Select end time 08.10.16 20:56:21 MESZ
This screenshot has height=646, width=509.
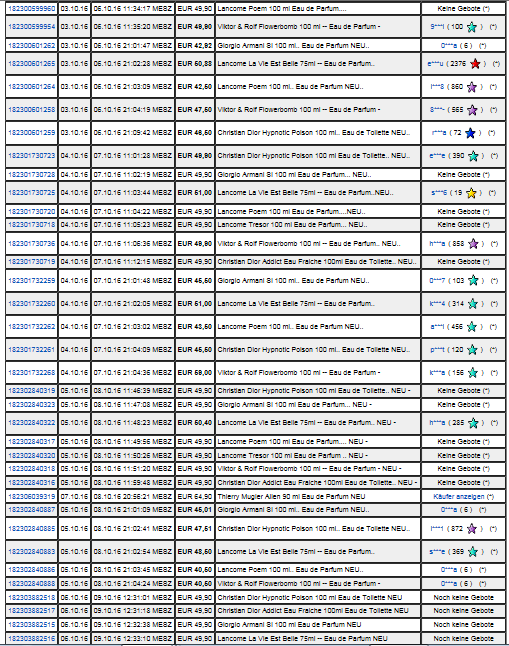133,496
